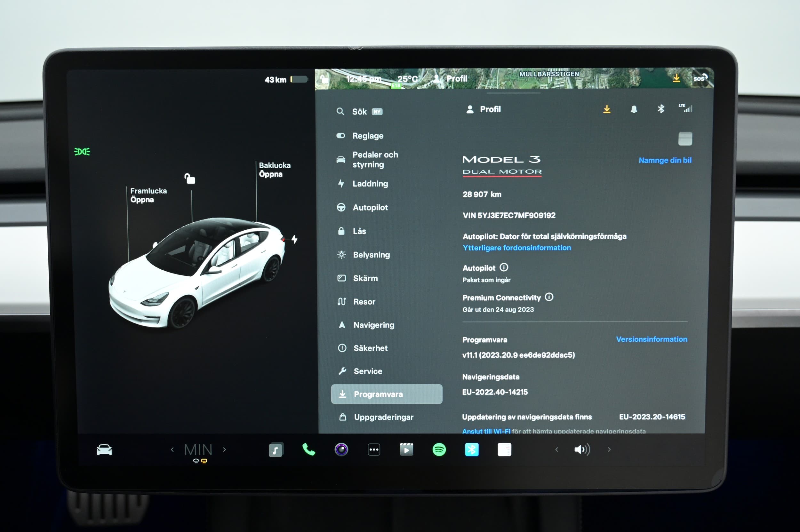Tap the yellow download icon beside Profil
Viewport: 800px width, 532px height.
click(x=607, y=109)
